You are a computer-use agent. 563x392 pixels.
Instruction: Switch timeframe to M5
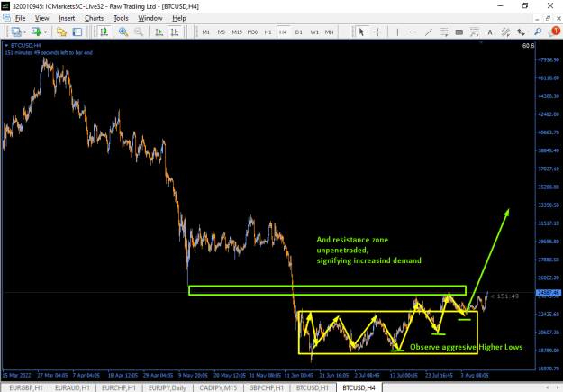[222, 32]
